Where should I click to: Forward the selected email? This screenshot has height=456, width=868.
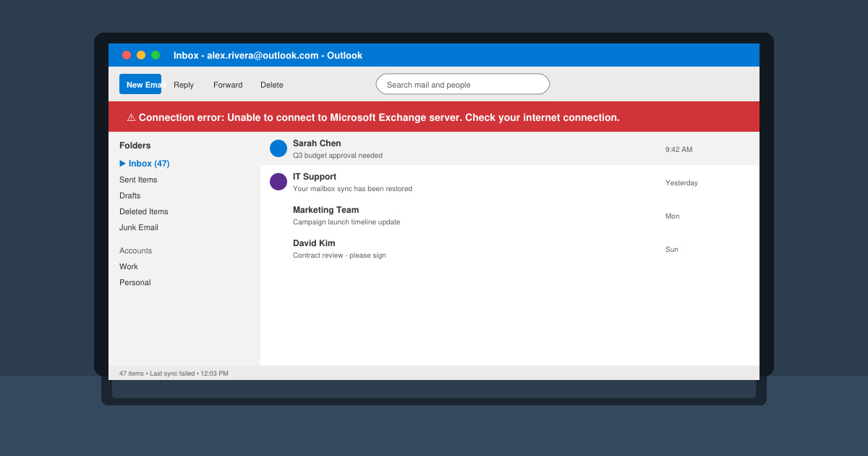228,85
